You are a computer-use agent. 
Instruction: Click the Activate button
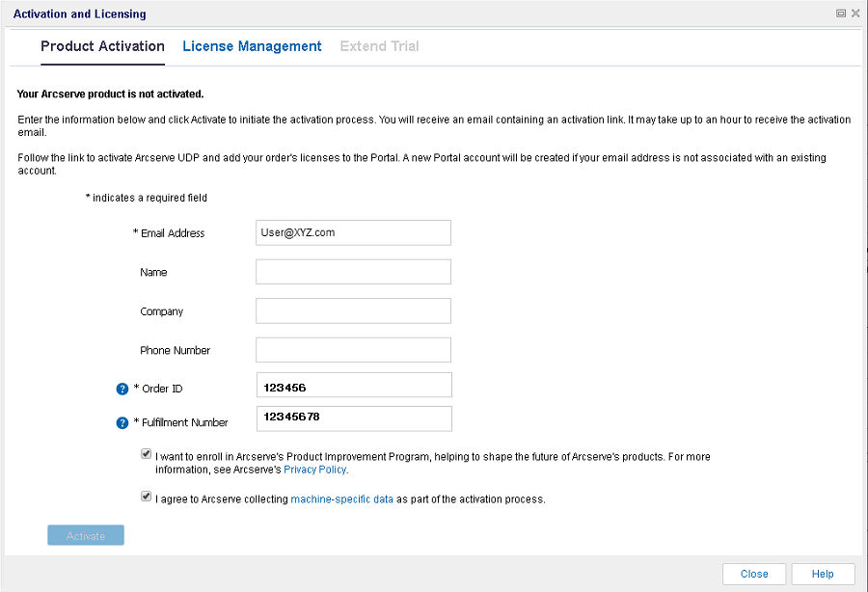click(86, 535)
